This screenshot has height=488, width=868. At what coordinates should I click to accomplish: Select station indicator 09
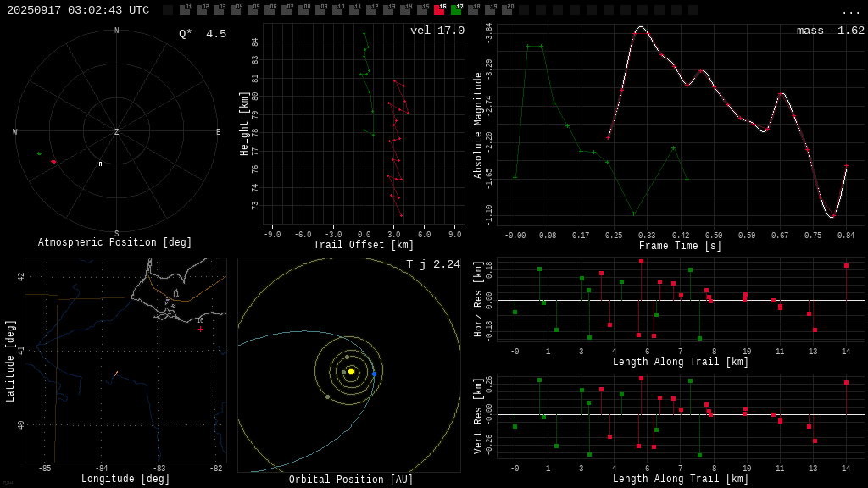[320, 9]
